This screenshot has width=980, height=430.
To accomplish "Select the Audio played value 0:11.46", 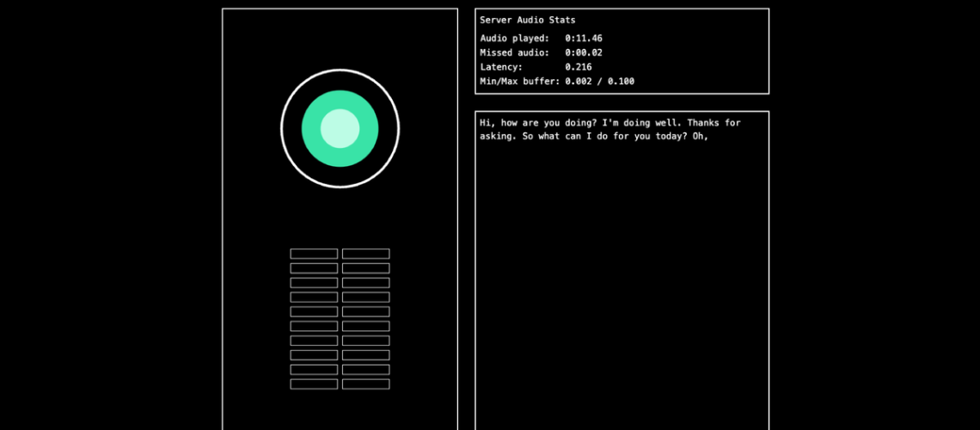I will click(x=584, y=39).
